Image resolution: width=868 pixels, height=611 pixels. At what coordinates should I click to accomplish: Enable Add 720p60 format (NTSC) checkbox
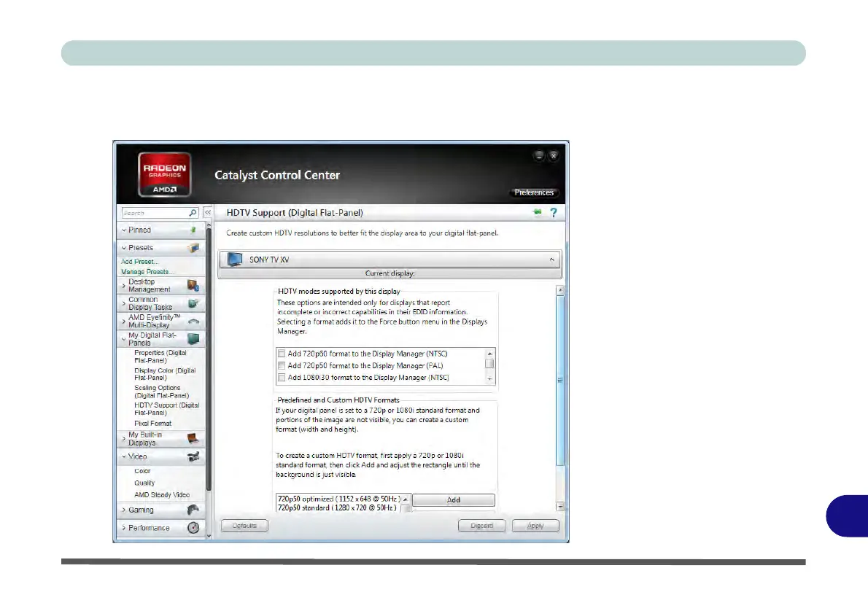pos(282,354)
